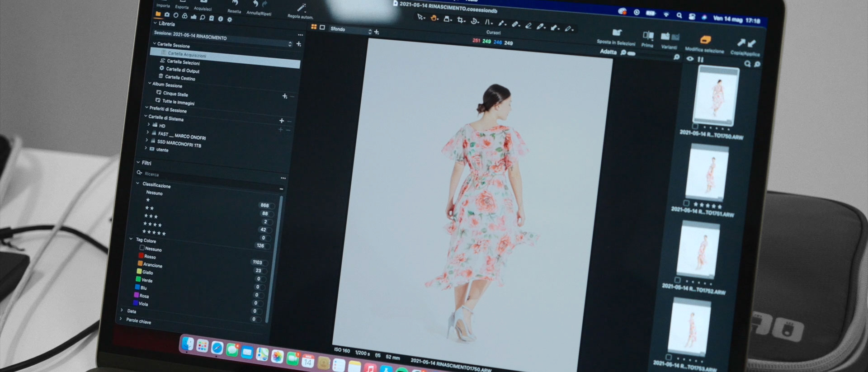This screenshot has height=372, width=868.
Task: Collapse the Cartelle Sessione group
Action: 154,44
